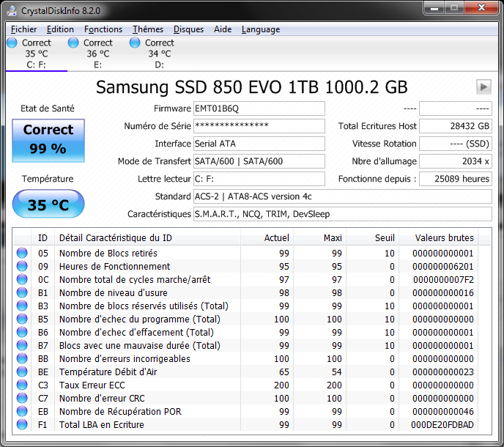This screenshot has width=504, height=447.
Task: Click the Actuel column header
Action: pyautogui.click(x=267, y=237)
